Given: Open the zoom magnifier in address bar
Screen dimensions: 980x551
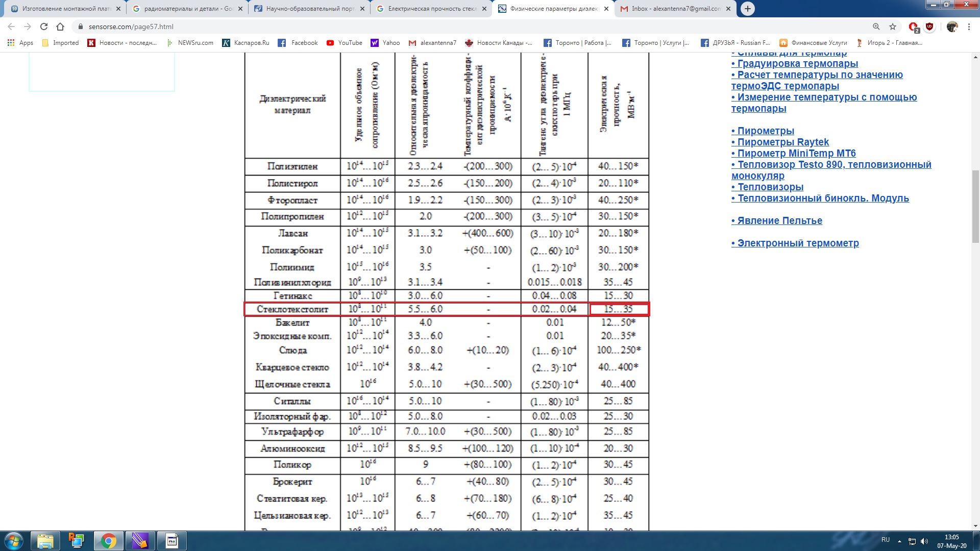Looking at the screenshot, I should point(876,27).
